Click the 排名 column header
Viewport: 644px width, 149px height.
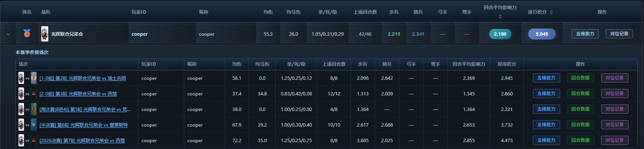point(27,12)
